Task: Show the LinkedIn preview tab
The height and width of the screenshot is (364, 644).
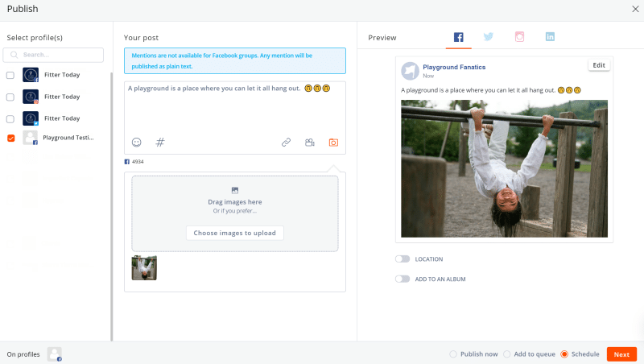Action: tap(550, 37)
